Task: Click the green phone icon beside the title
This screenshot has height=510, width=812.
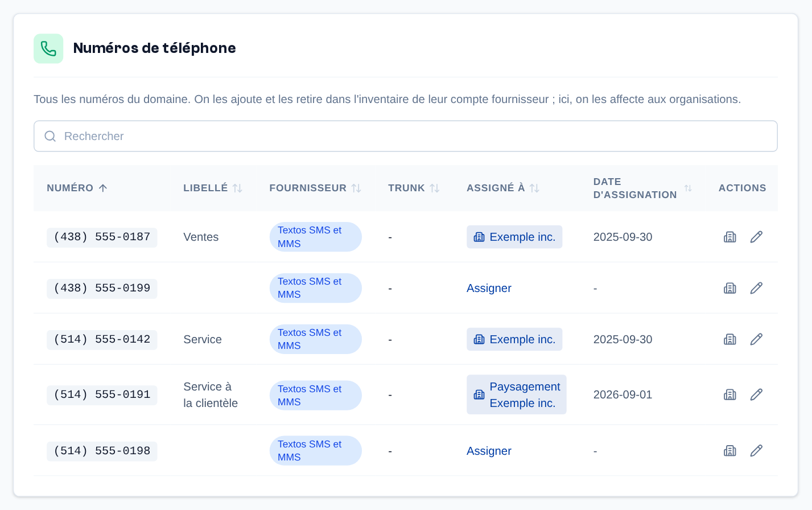Action: click(x=48, y=48)
